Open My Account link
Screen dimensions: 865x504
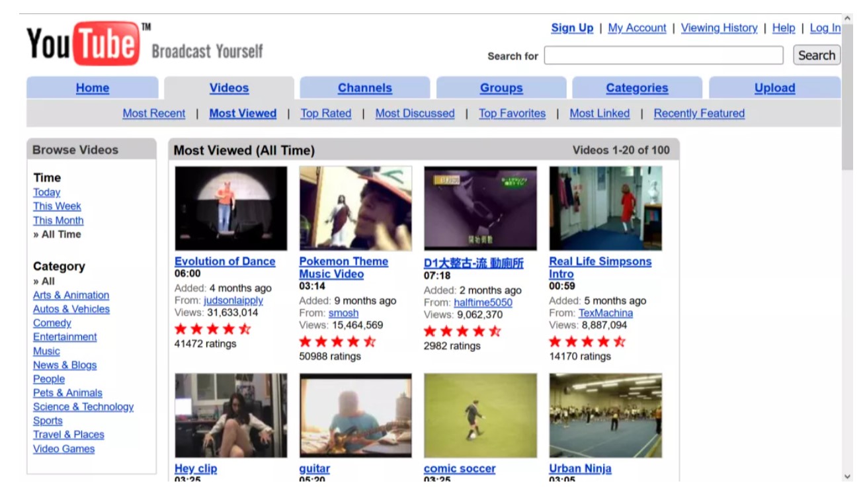click(637, 28)
